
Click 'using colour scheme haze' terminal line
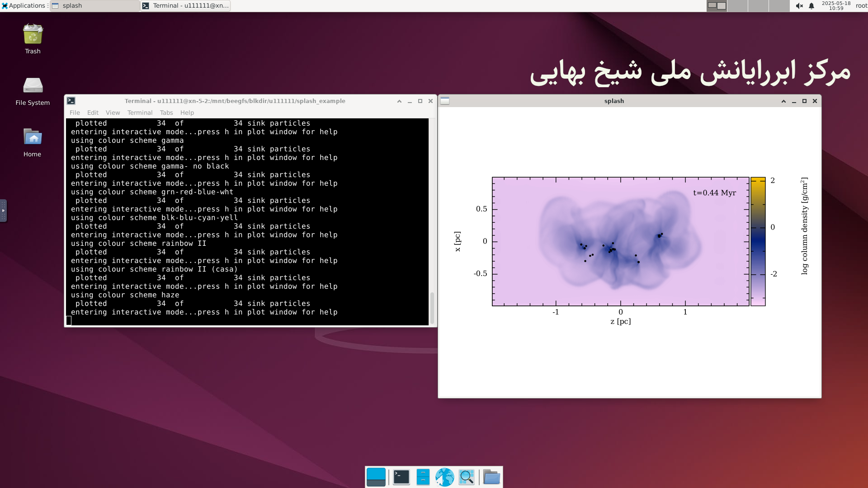[x=125, y=295]
